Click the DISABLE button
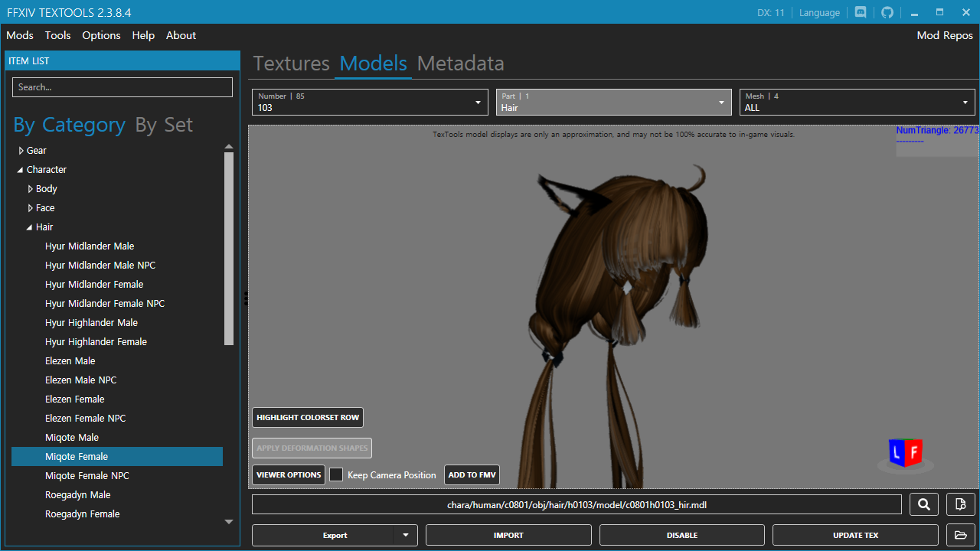 point(682,535)
